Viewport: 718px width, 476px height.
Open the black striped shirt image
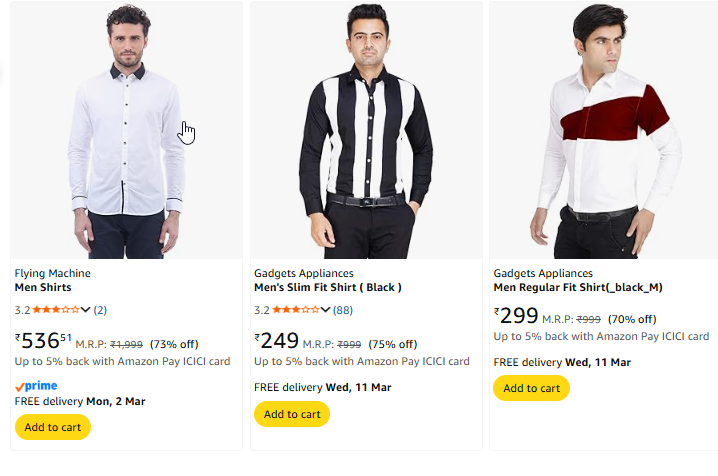(x=366, y=132)
